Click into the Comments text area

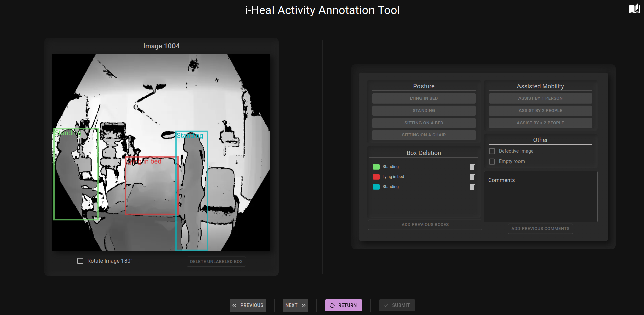[540, 200]
